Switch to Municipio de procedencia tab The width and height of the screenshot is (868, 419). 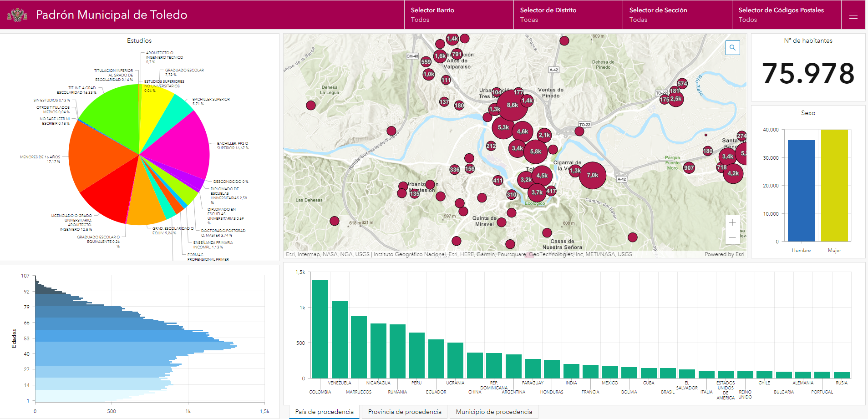[493, 412]
